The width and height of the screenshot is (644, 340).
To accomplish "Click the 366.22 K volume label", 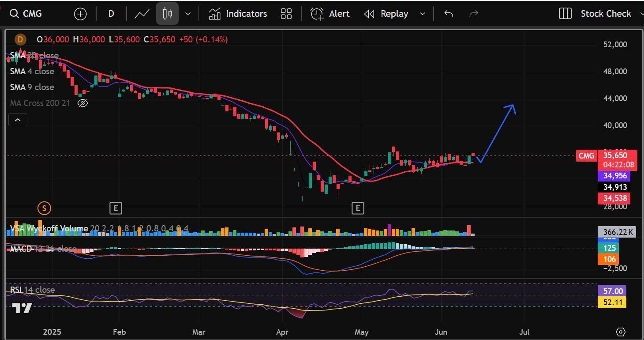I will (x=617, y=231).
